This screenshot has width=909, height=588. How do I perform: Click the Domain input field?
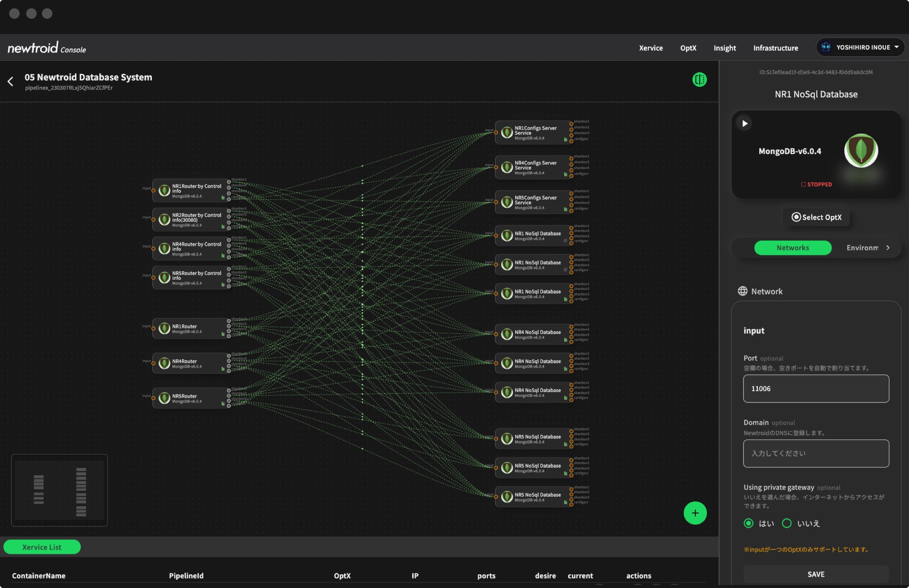tap(816, 453)
